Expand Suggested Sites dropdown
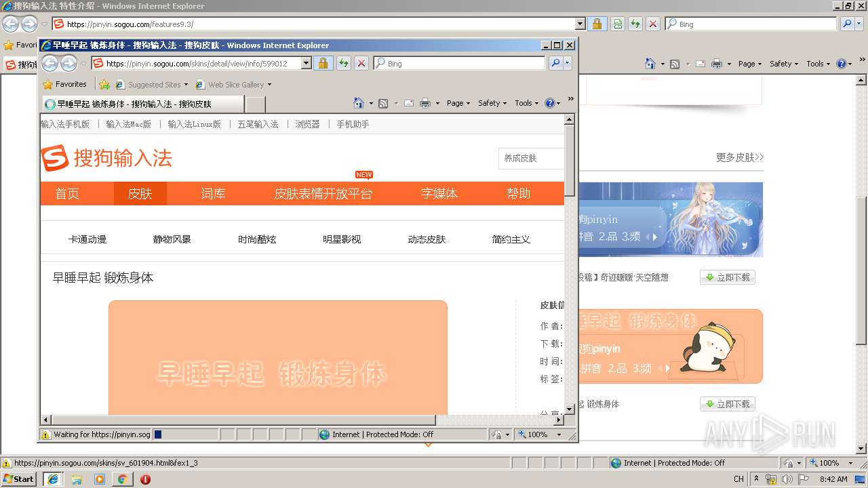Viewport: 868px width, 488px height. [x=186, y=85]
